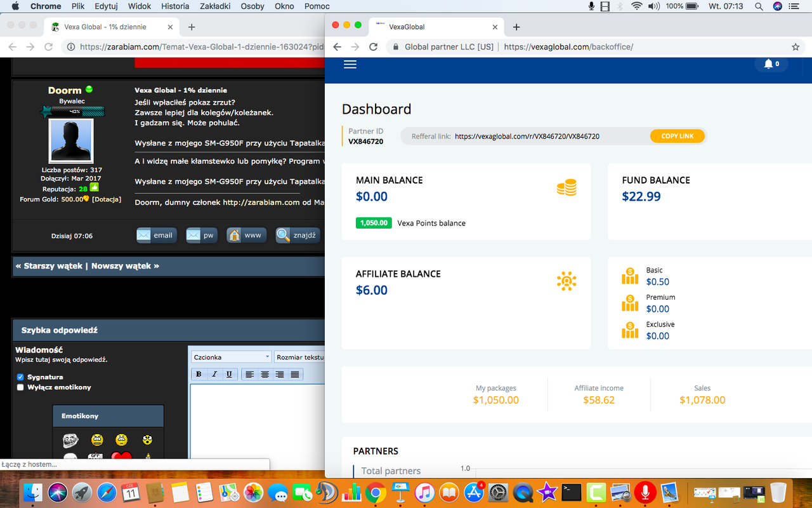Select the referral link field
Image resolution: width=812 pixels, height=508 pixels.
point(527,136)
